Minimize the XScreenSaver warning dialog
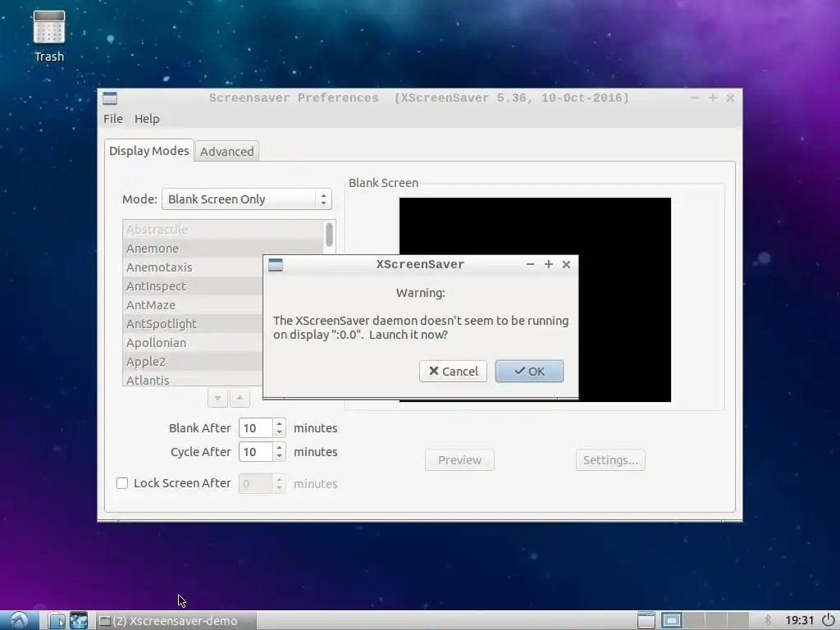Screen dimensions: 840x630 click(x=531, y=265)
